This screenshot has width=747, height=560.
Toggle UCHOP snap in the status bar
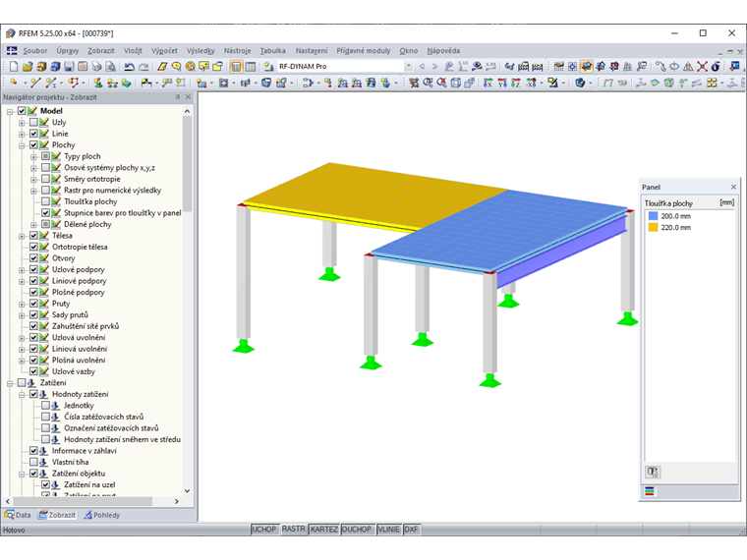click(264, 530)
